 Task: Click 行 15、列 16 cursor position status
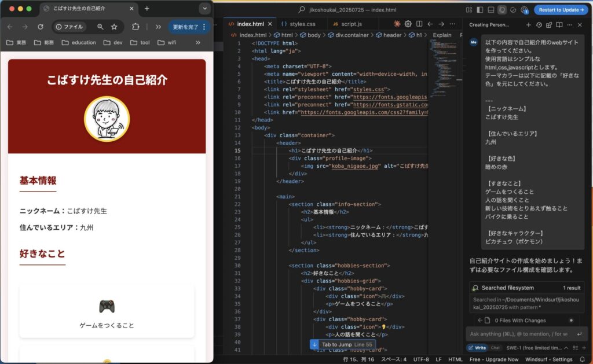(x=358, y=359)
